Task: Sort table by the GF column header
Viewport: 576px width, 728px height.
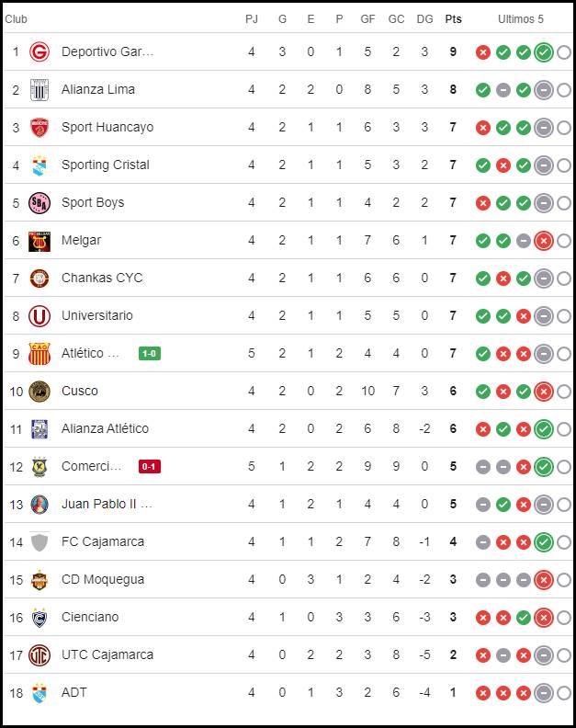Action: click(367, 19)
